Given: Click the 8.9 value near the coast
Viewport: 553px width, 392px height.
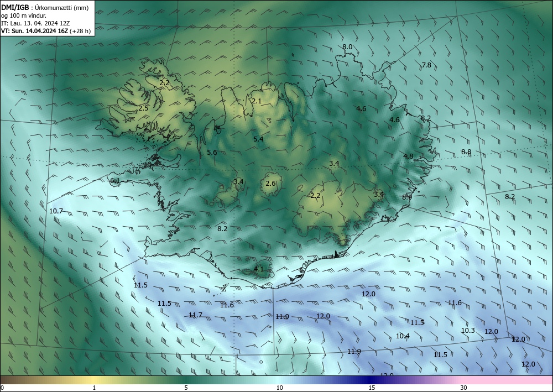Looking at the screenshot, I should [x=407, y=197].
